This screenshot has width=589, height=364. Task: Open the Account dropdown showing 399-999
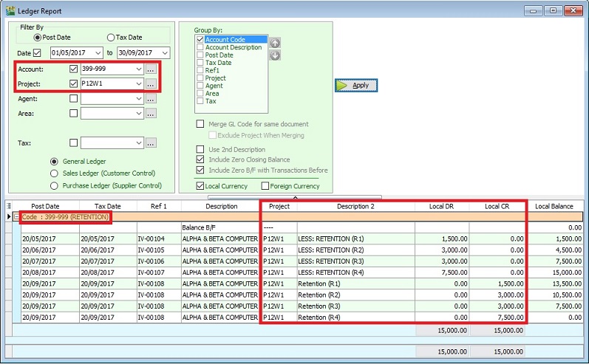coord(139,69)
